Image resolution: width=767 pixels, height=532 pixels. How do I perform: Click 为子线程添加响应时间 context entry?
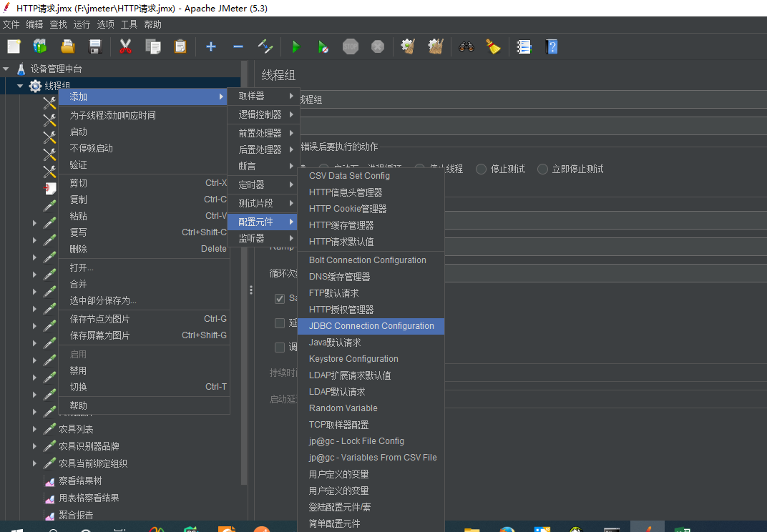pyautogui.click(x=144, y=115)
